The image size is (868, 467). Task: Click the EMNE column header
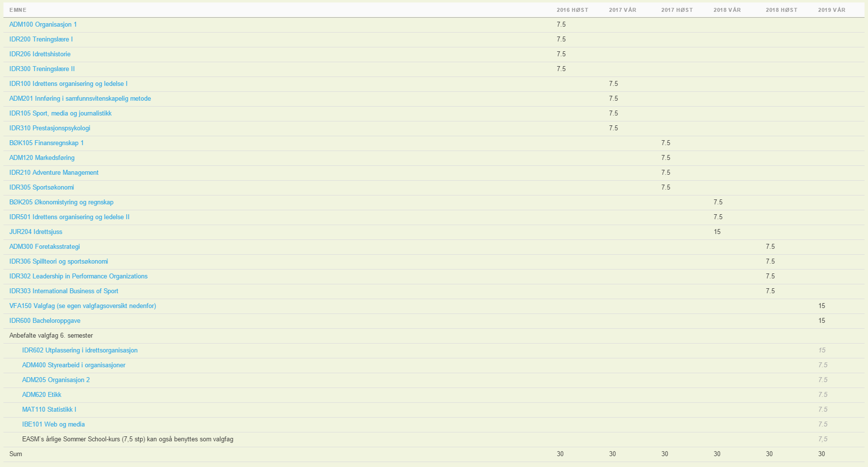coord(18,10)
